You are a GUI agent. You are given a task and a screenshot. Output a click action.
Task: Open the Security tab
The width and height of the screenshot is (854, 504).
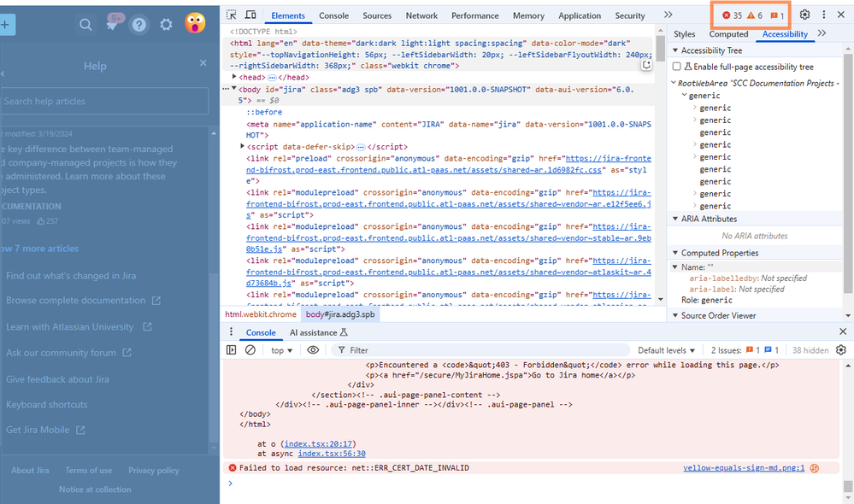(x=630, y=15)
